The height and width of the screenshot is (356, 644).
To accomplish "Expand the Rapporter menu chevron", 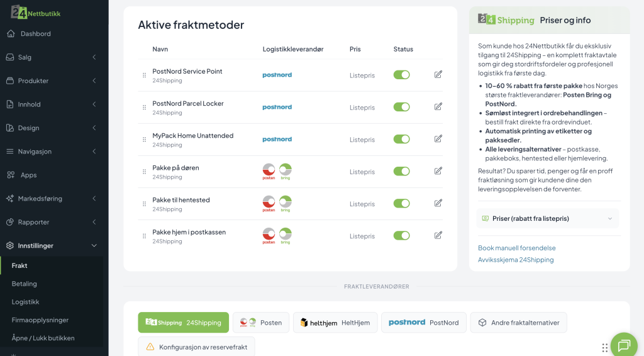I will (94, 222).
